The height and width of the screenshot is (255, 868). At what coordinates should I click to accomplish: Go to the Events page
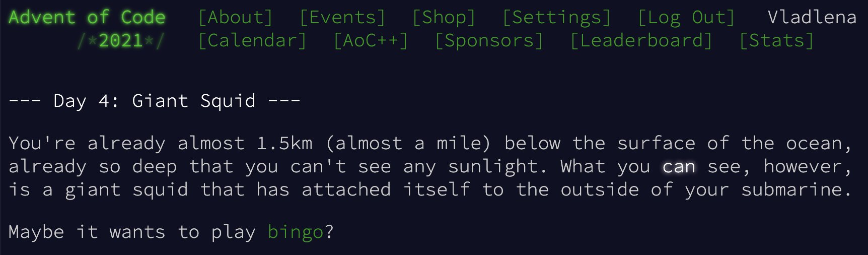(x=342, y=18)
